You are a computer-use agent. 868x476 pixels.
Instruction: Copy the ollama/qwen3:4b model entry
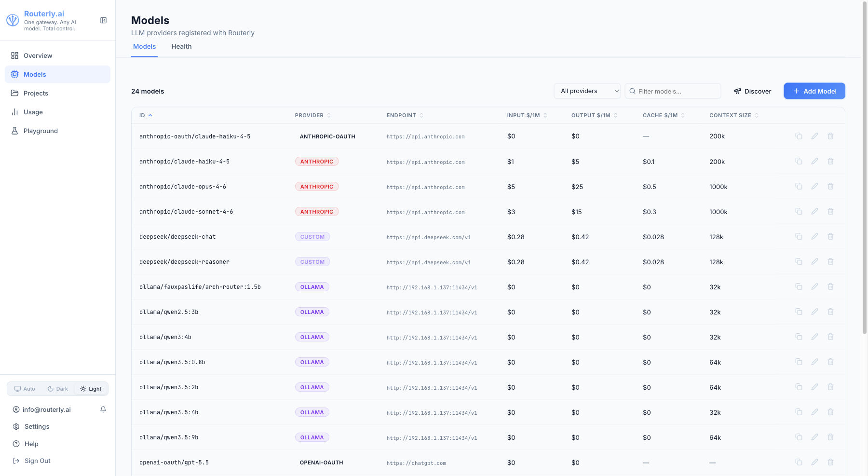(x=799, y=337)
